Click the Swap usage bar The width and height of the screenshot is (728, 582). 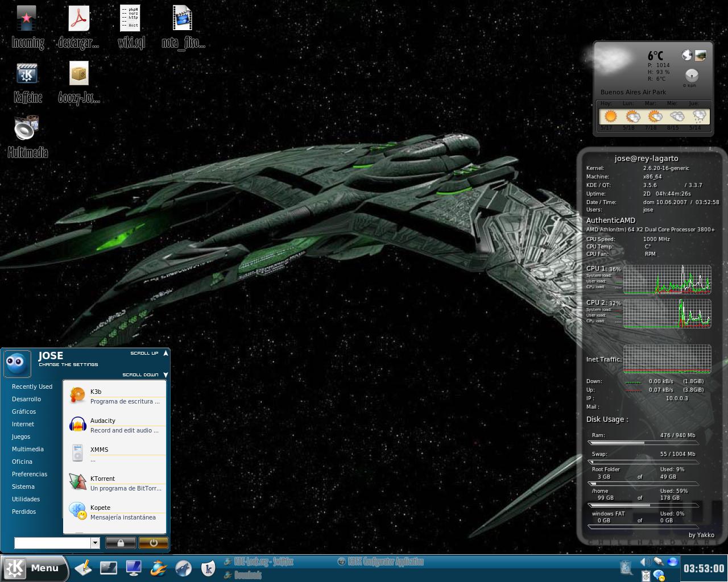coord(643,462)
